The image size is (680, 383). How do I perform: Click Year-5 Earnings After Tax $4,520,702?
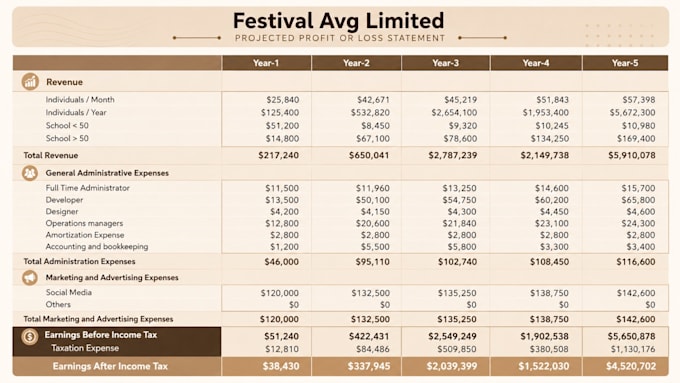coord(631,366)
